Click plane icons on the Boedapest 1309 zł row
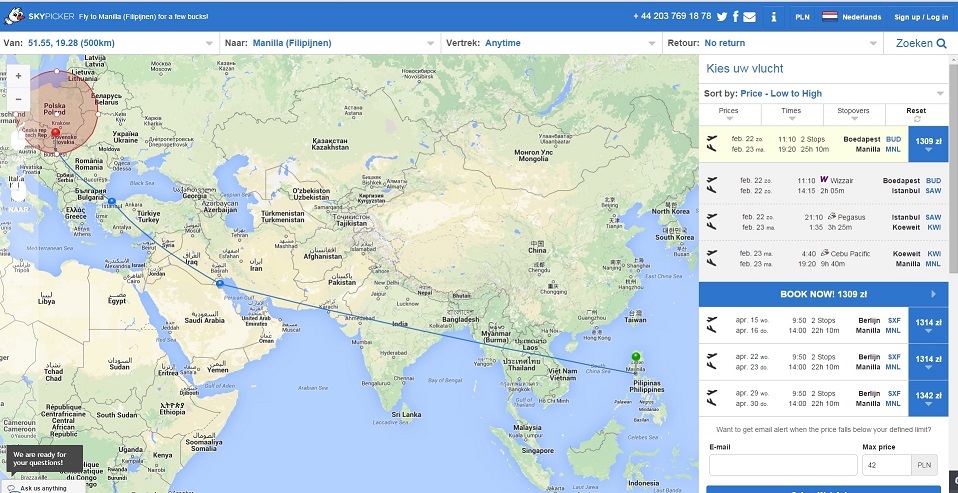Image resolution: width=958 pixels, height=493 pixels. 712,144
